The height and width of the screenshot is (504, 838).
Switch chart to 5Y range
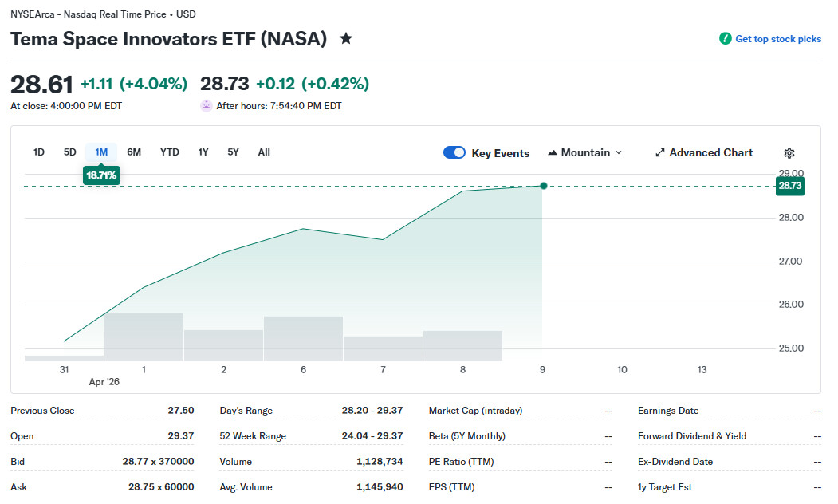233,152
